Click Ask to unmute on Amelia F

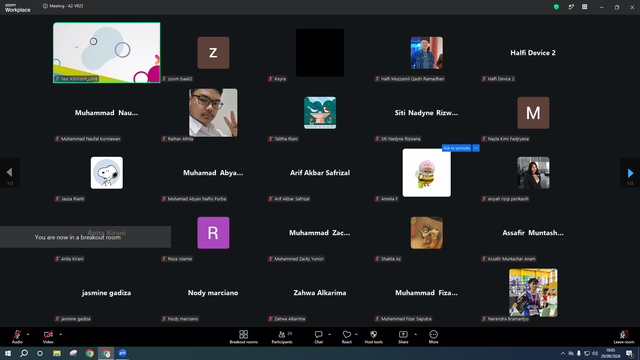(456, 148)
